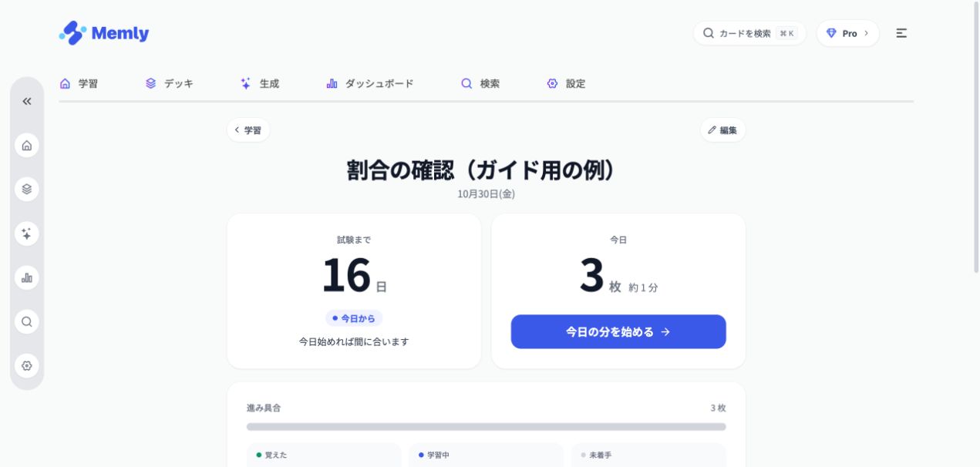
Task: Switch to the 設定 tab
Action: click(x=566, y=83)
